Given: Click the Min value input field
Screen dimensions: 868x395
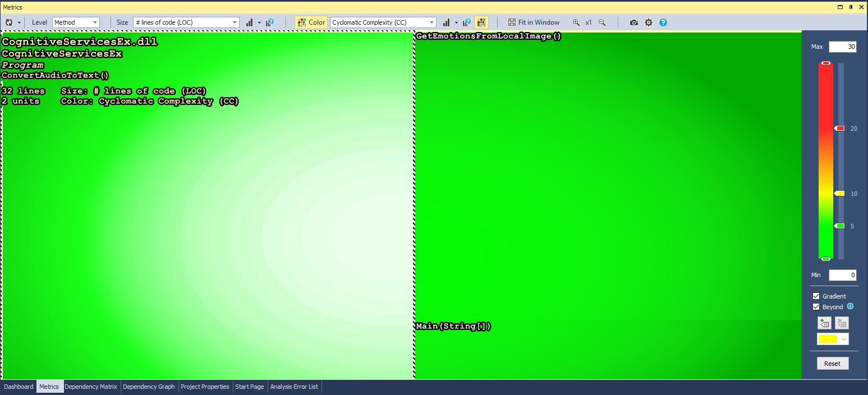Looking at the screenshot, I should [842, 275].
